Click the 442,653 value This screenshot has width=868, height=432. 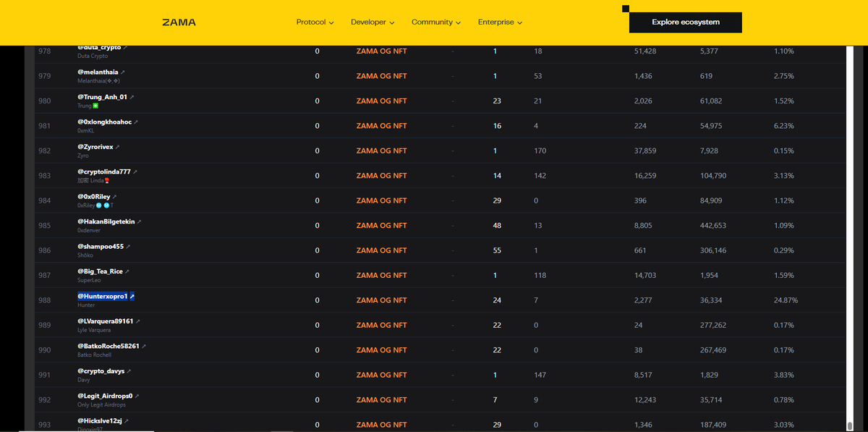click(713, 226)
